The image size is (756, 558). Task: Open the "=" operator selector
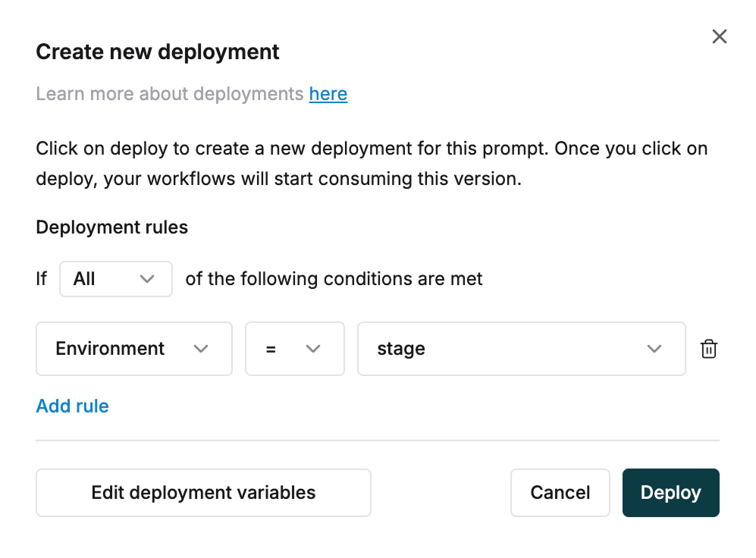point(294,349)
